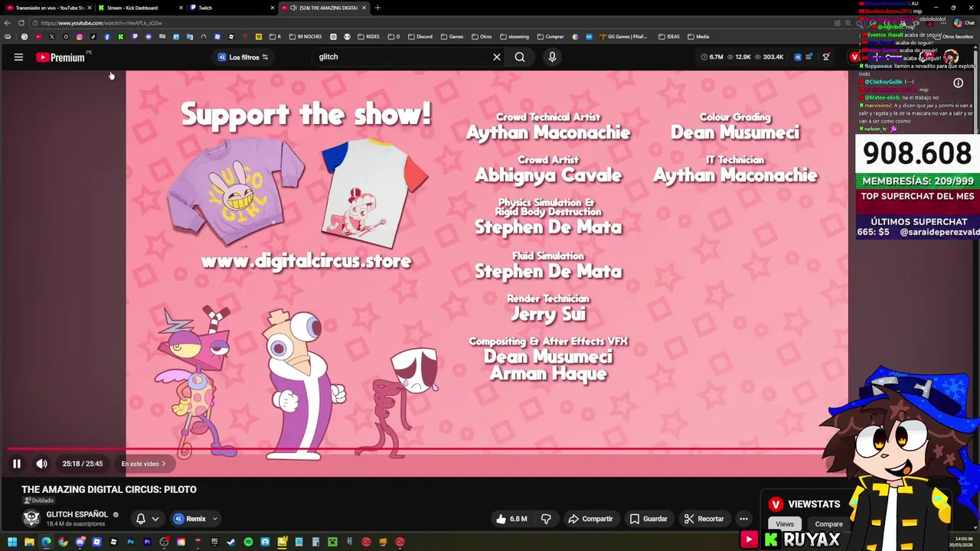Switch to the Compare tab in ViewStats
The height and width of the screenshot is (551, 980).
[x=828, y=524]
